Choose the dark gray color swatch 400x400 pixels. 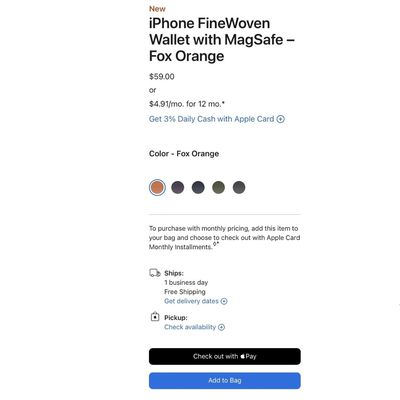(x=239, y=187)
